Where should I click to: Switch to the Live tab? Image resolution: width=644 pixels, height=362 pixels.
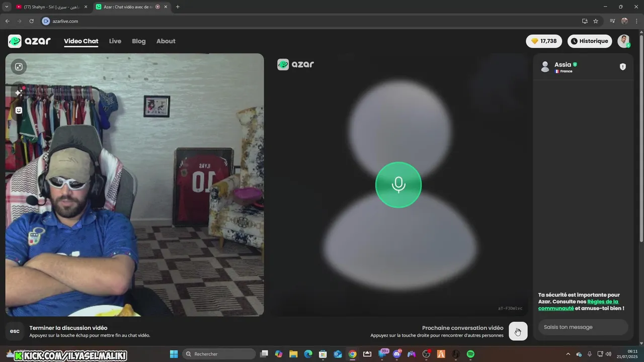(115, 41)
